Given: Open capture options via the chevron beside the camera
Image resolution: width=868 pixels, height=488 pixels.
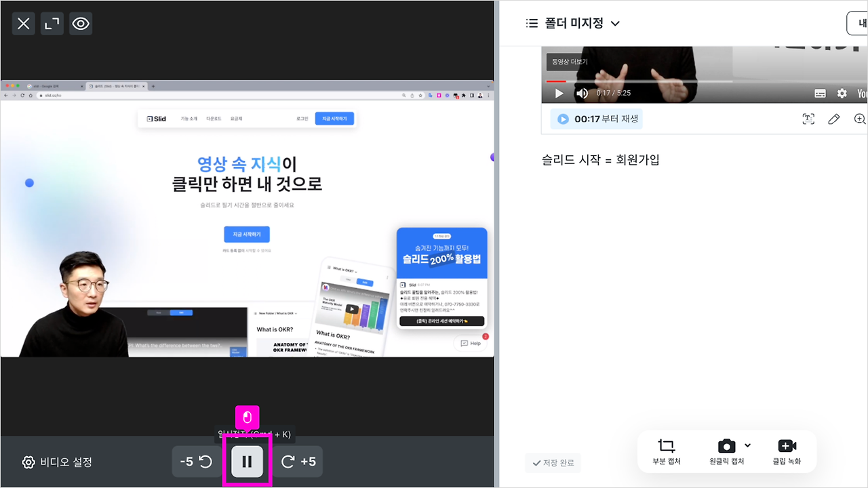Looking at the screenshot, I should tap(747, 447).
